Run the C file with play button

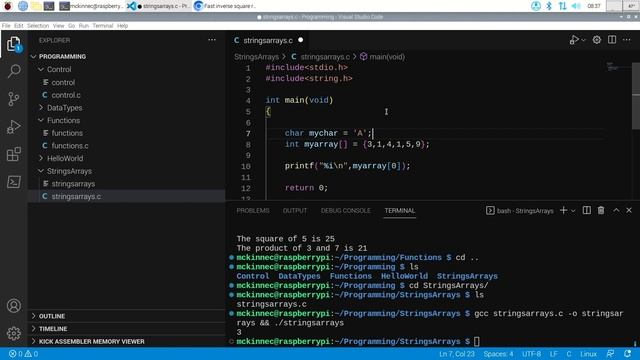(x=574, y=40)
